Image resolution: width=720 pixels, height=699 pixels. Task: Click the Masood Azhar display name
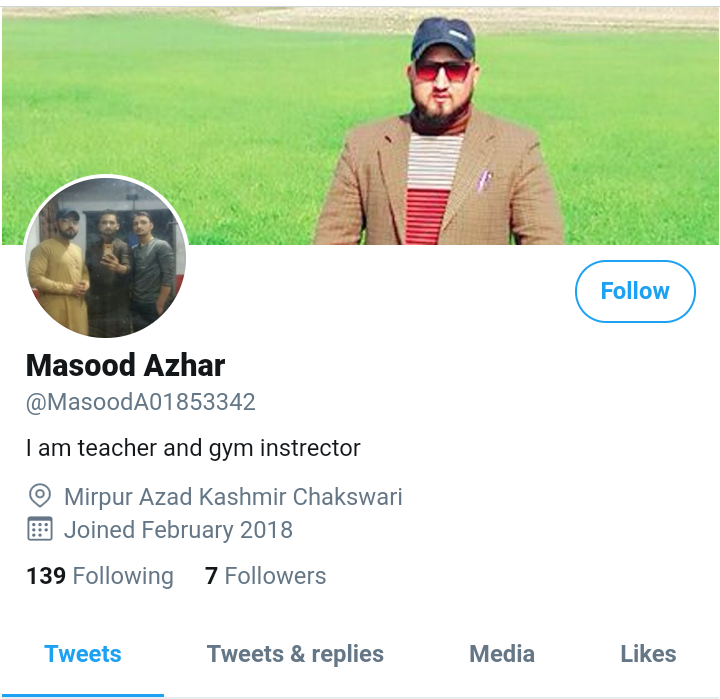125,366
